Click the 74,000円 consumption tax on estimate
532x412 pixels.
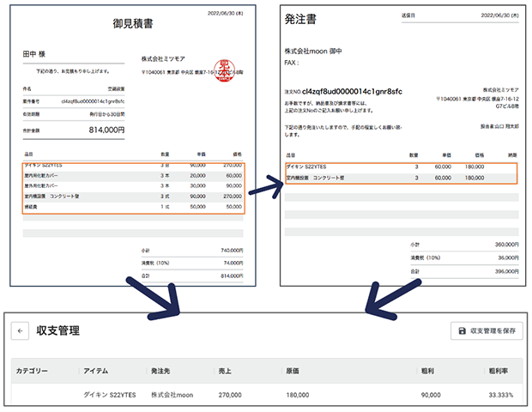click(233, 263)
